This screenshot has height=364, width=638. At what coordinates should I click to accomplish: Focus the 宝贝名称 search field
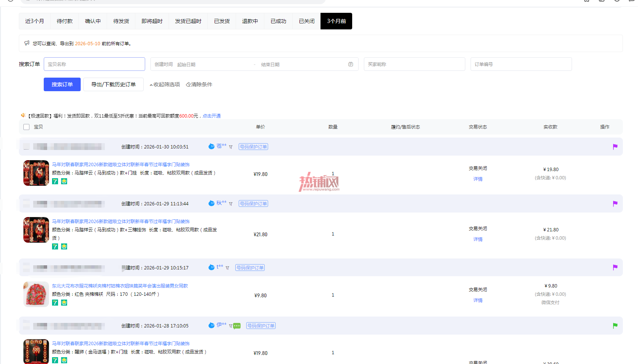(x=94, y=64)
